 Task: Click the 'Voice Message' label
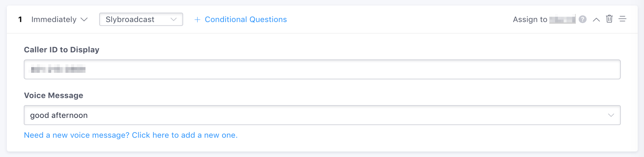pos(53,95)
